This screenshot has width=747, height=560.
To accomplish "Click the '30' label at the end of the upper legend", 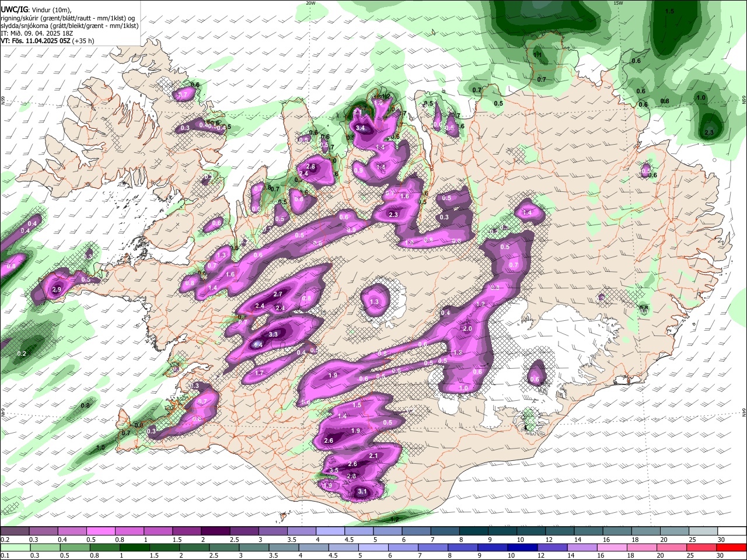I will (x=721, y=540).
